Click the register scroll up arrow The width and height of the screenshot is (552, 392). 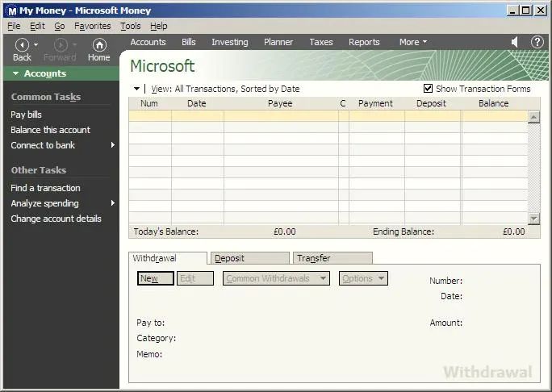pos(533,117)
